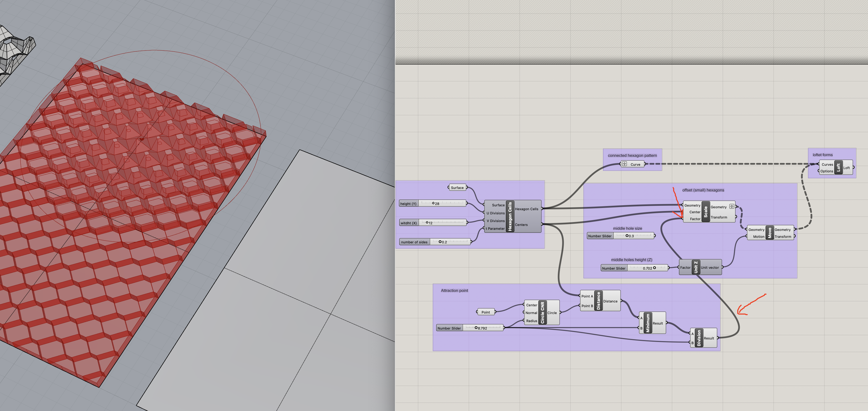Select the Surface parameter node
This screenshot has width=868, height=411.
(457, 188)
